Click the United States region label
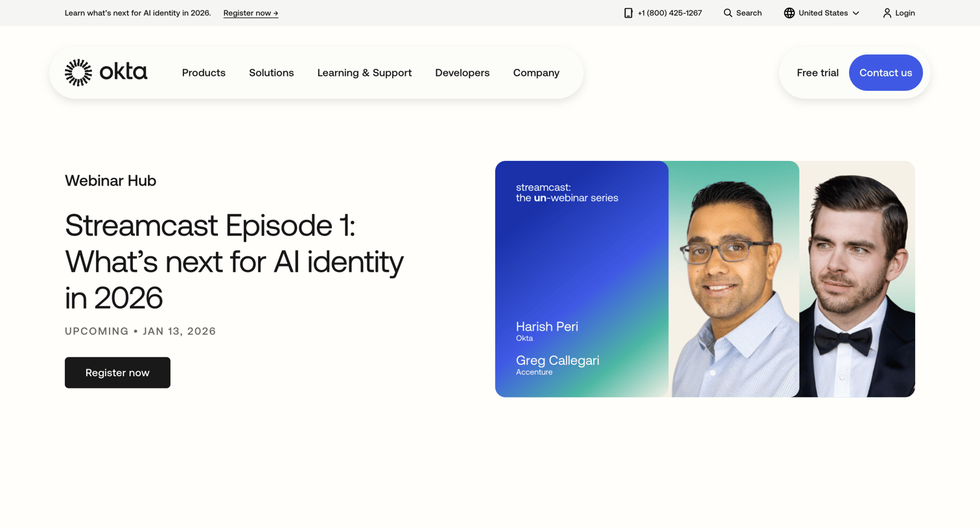980x528 pixels. pyautogui.click(x=822, y=13)
